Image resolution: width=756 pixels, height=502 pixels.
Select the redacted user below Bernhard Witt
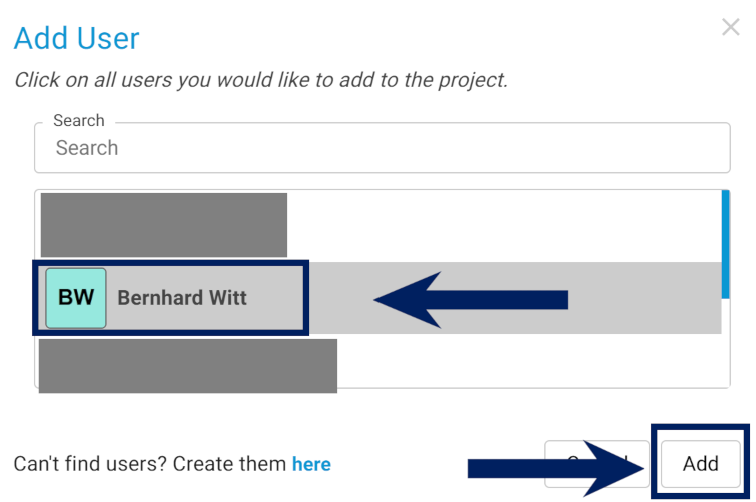[x=188, y=365]
